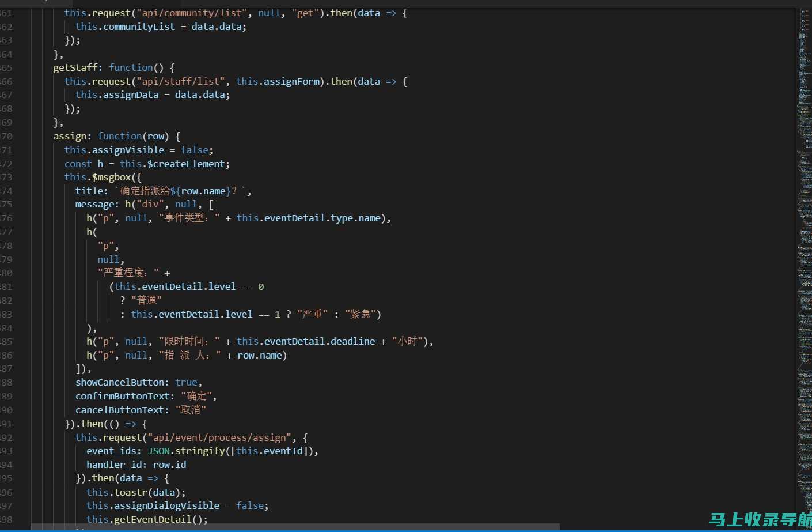Click showCancelButton: true property
This screenshot has width=812, height=532.
(139, 382)
